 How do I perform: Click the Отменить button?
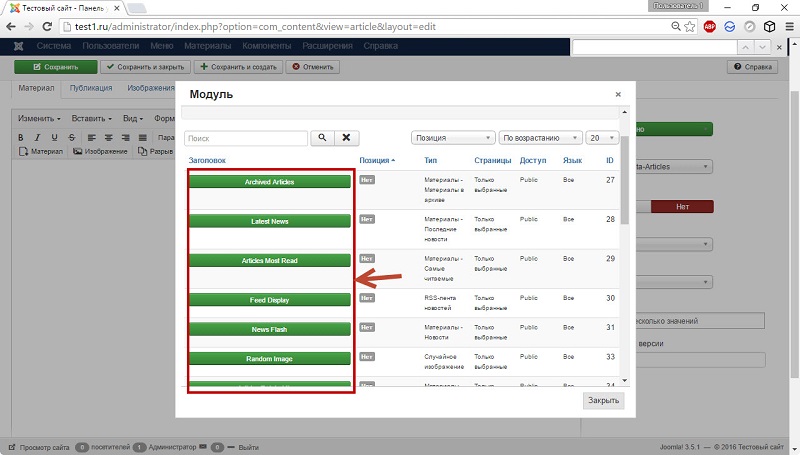(313, 67)
